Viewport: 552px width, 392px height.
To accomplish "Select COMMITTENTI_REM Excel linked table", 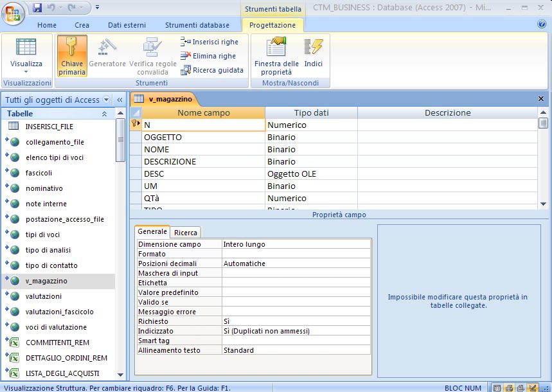I will tap(58, 343).
